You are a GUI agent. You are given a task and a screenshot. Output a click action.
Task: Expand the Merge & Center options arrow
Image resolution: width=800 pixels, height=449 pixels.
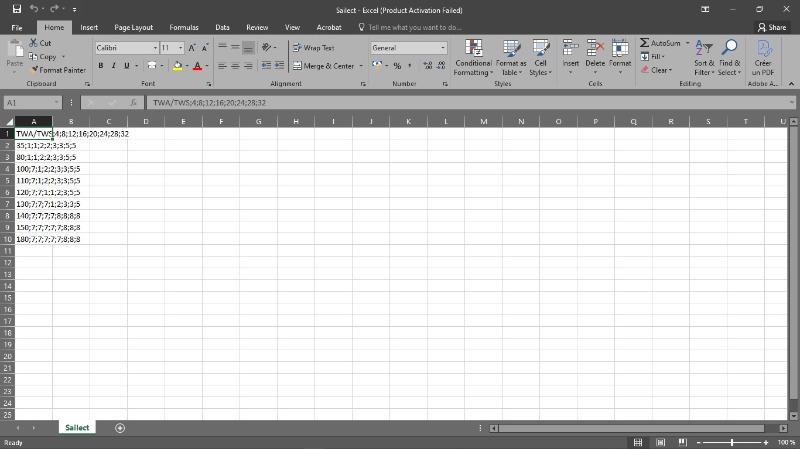coord(361,66)
